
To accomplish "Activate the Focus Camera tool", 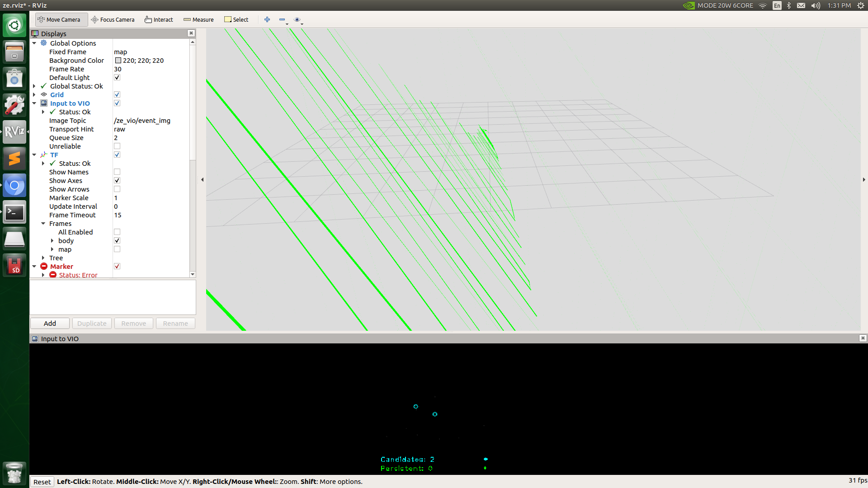I will 113,19.
